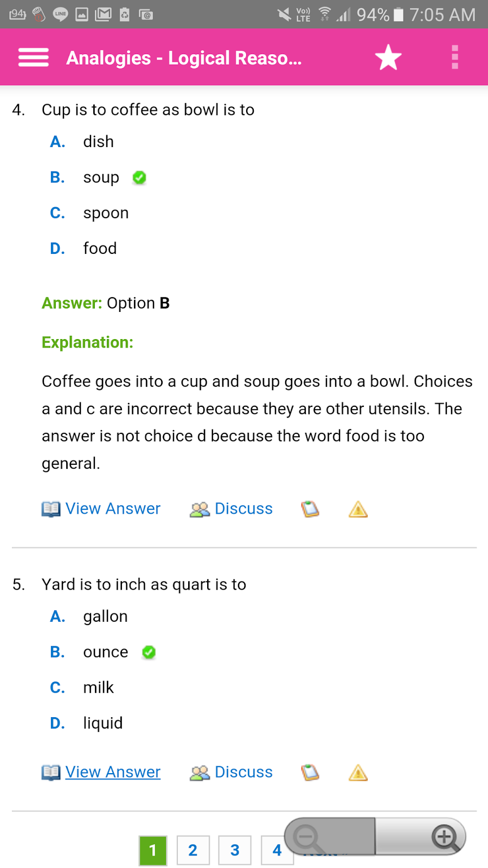Select option A dish for question 4
This screenshot has height=868, width=488.
[98, 142]
